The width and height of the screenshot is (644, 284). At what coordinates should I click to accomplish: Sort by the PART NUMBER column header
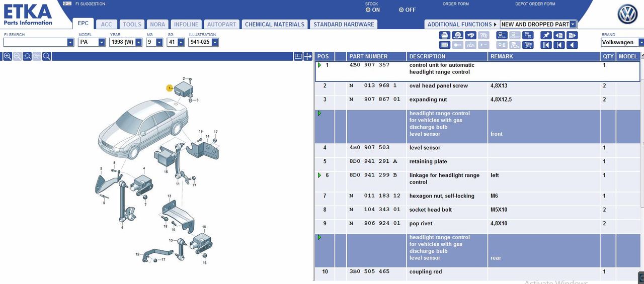tap(376, 56)
